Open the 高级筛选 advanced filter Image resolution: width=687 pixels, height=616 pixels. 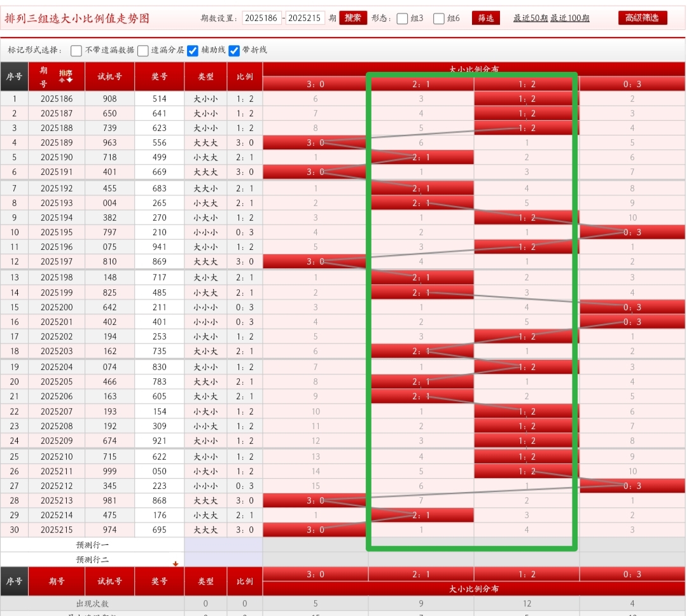coord(642,18)
